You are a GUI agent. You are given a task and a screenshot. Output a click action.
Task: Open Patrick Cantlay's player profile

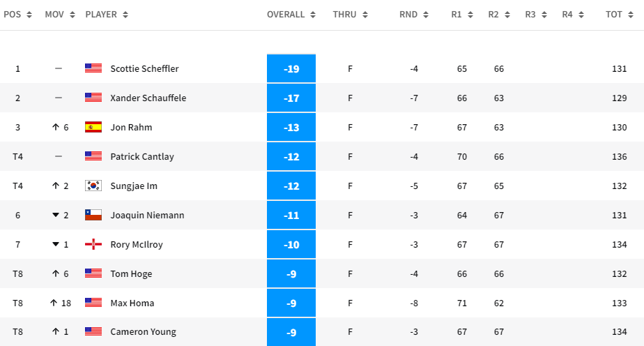pos(142,156)
